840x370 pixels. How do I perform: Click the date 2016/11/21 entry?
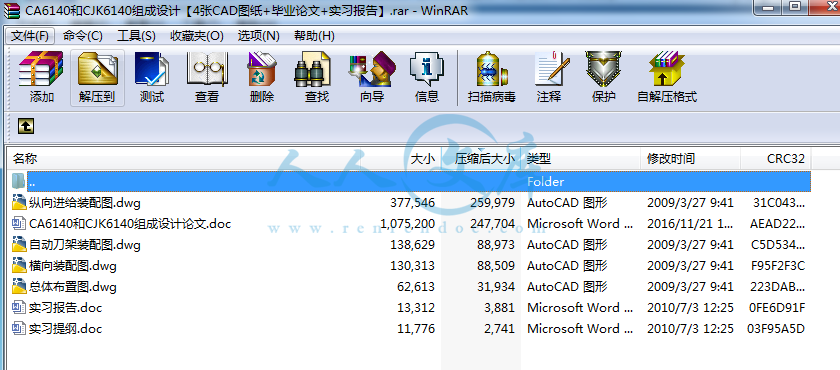tap(691, 224)
